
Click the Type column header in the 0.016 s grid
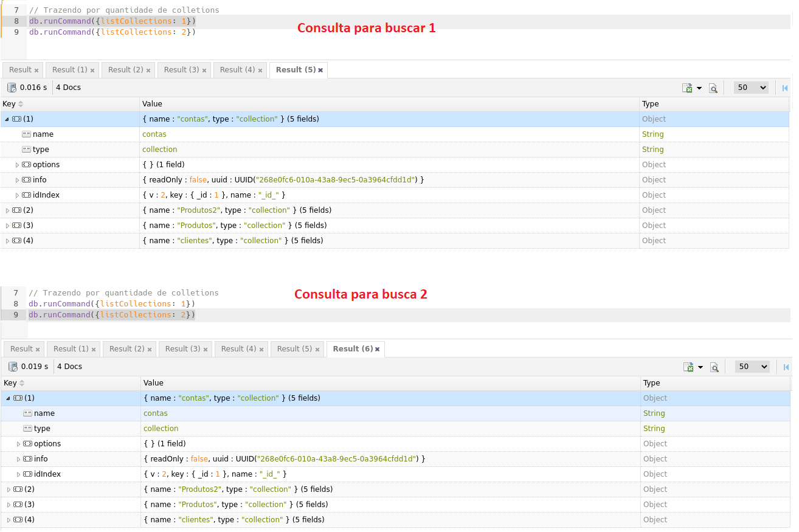(x=715, y=104)
